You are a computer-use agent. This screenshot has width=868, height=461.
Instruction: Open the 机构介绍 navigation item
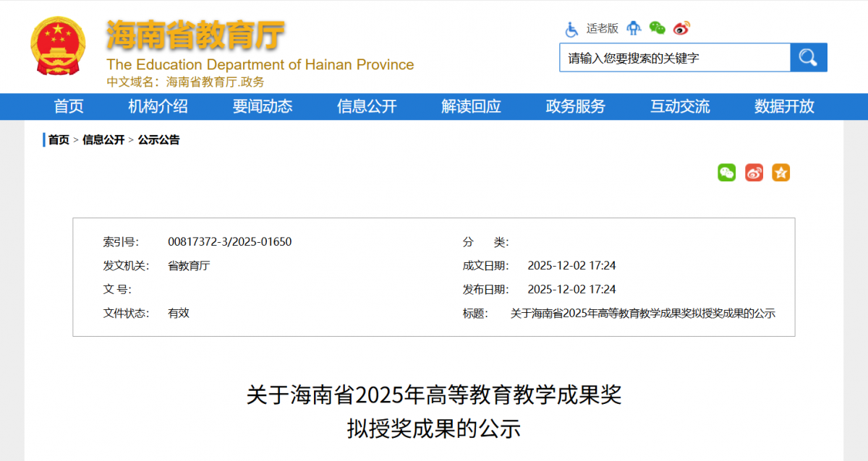click(x=158, y=107)
